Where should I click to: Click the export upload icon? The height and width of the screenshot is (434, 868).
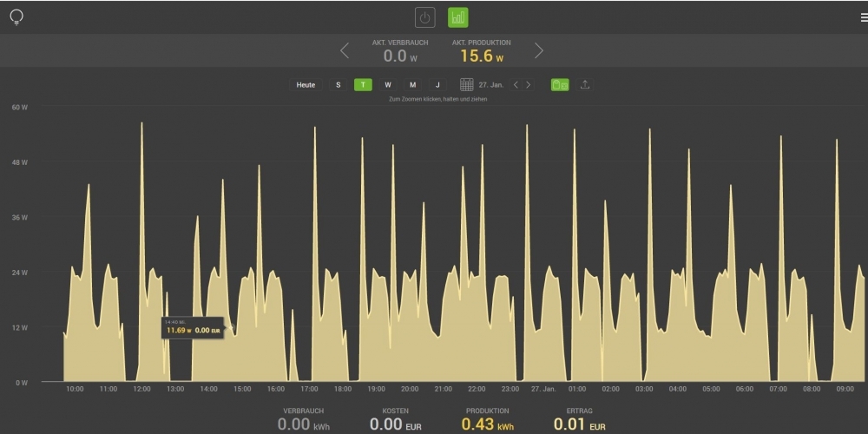tap(585, 85)
